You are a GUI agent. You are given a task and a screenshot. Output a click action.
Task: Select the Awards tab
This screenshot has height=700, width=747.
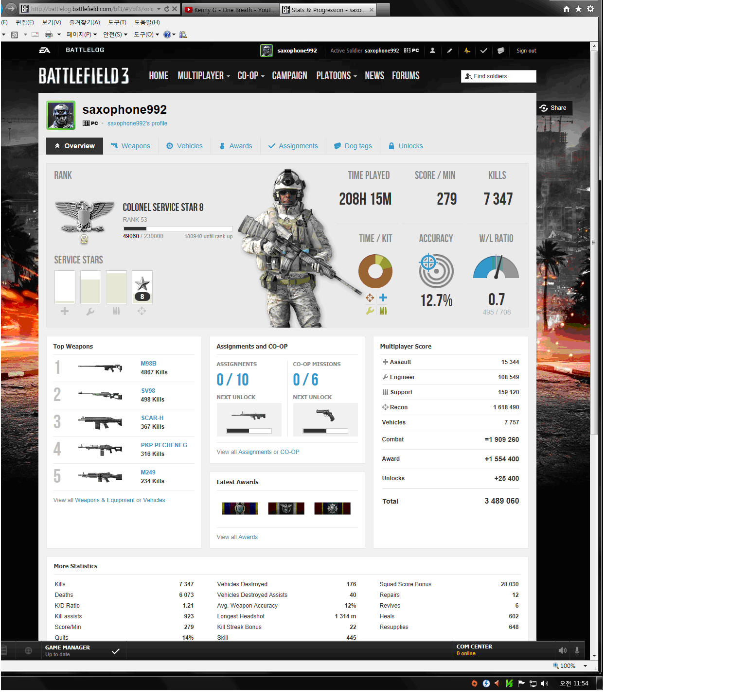point(236,146)
